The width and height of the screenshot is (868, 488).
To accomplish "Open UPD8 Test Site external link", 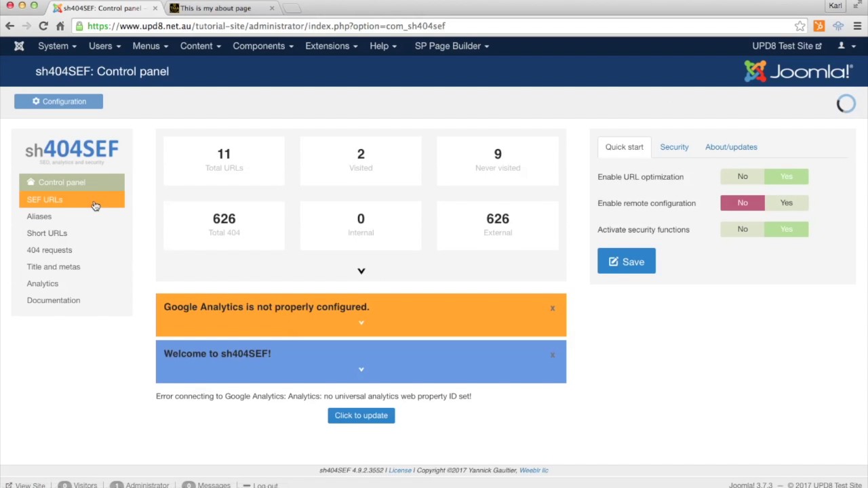I will [x=787, y=46].
